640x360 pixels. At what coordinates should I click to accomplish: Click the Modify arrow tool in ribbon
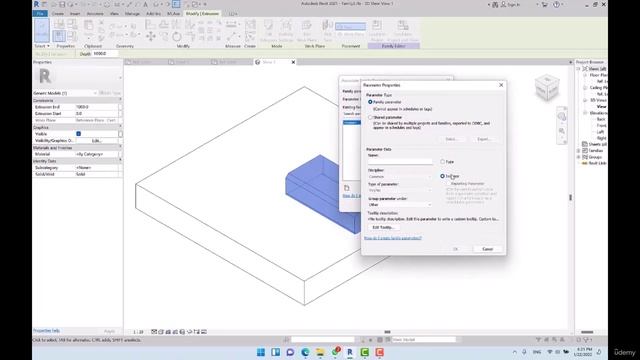click(42, 30)
